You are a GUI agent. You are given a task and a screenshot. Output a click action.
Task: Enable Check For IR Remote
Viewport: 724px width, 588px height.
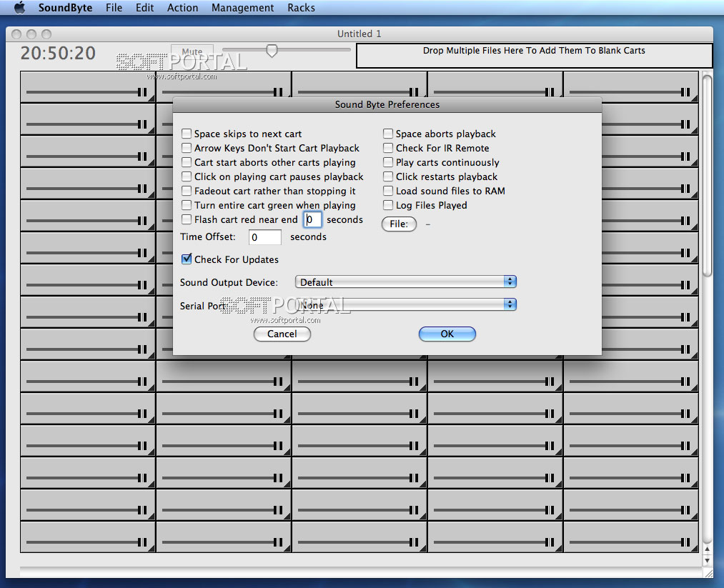coord(388,148)
